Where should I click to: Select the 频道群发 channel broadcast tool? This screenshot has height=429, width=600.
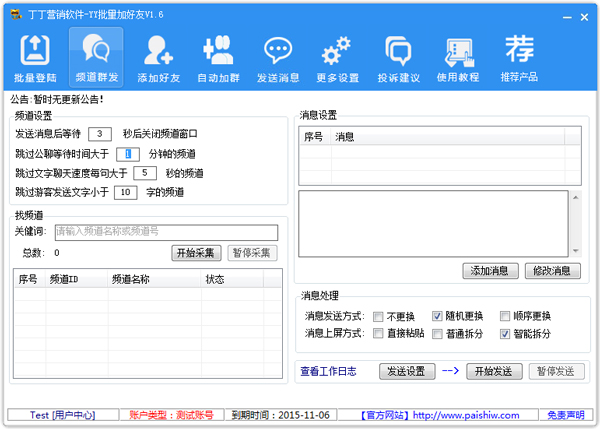[x=96, y=57]
